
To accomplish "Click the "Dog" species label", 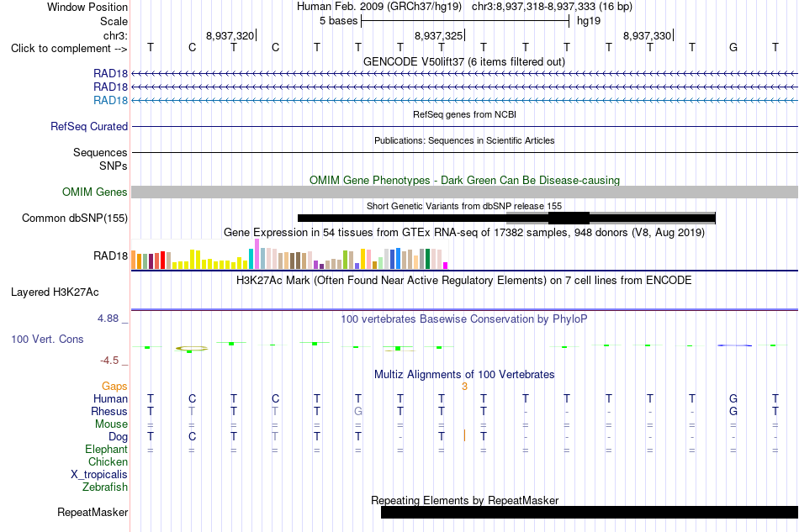I will coord(118,437).
